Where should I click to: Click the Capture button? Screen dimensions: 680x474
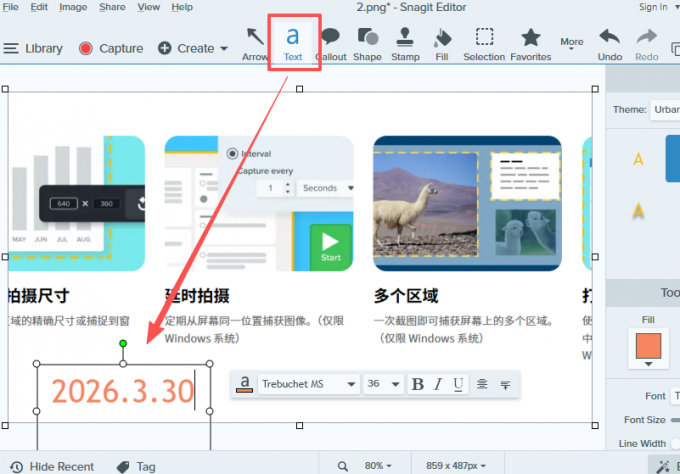(110, 48)
